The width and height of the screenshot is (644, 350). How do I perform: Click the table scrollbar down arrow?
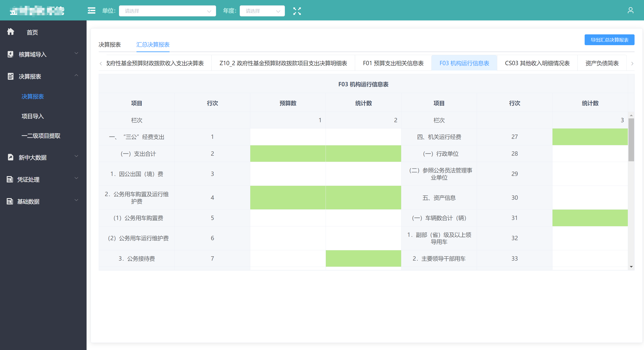(x=631, y=267)
